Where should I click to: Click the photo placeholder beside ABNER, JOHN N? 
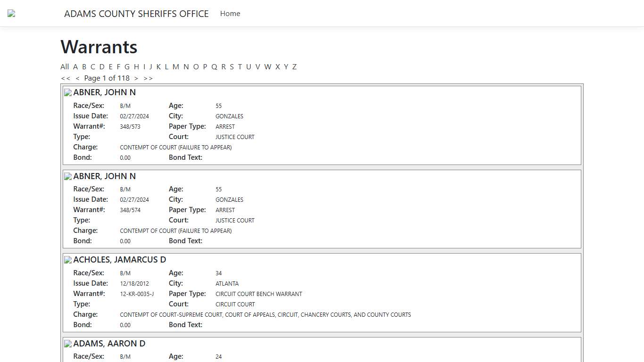click(x=67, y=92)
